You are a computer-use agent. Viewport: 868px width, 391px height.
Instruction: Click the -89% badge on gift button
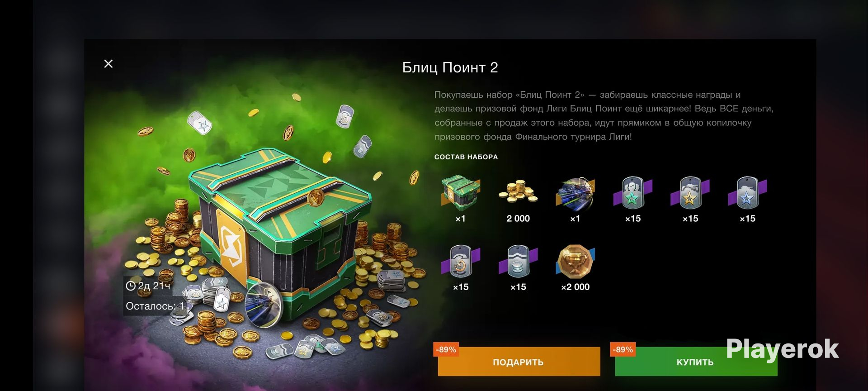tap(446, 349)
